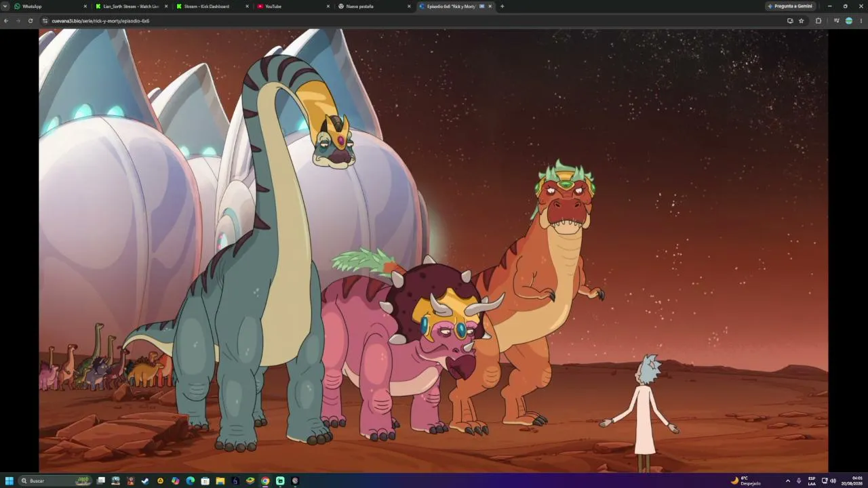Open the browser extensions menu
The height and width of the screenshot is (488, 868).
818,21
